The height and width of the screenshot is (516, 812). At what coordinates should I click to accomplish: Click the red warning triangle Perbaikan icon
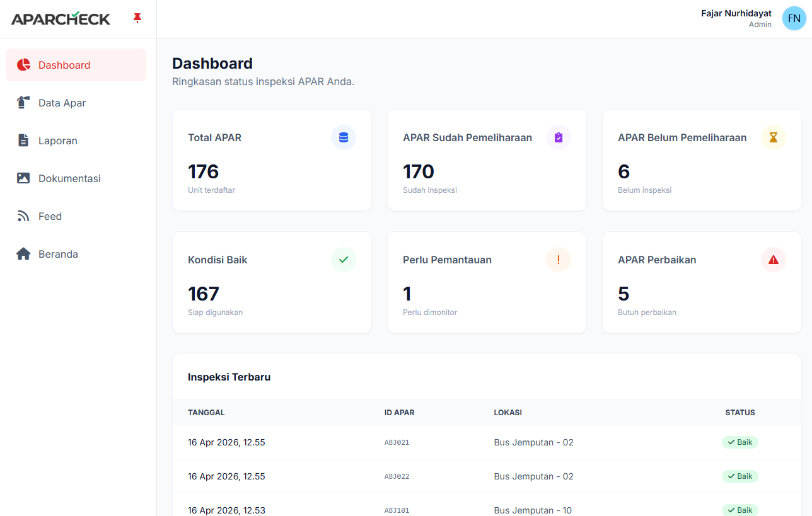[774, 260]
